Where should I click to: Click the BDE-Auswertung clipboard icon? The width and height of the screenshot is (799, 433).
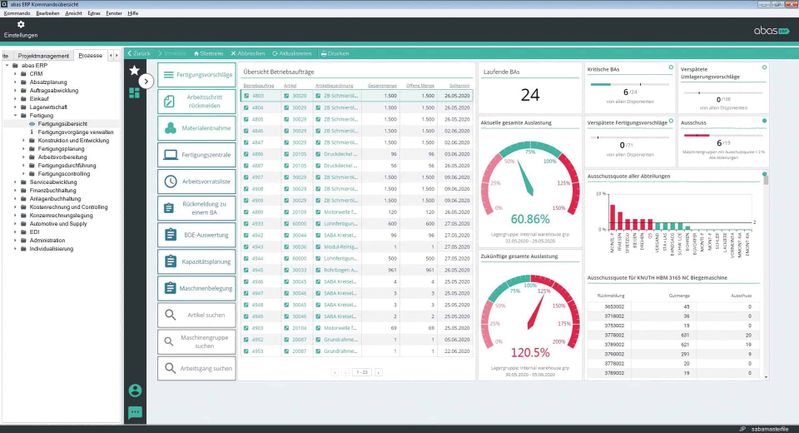pyautogui.click(x=170, y=235)
